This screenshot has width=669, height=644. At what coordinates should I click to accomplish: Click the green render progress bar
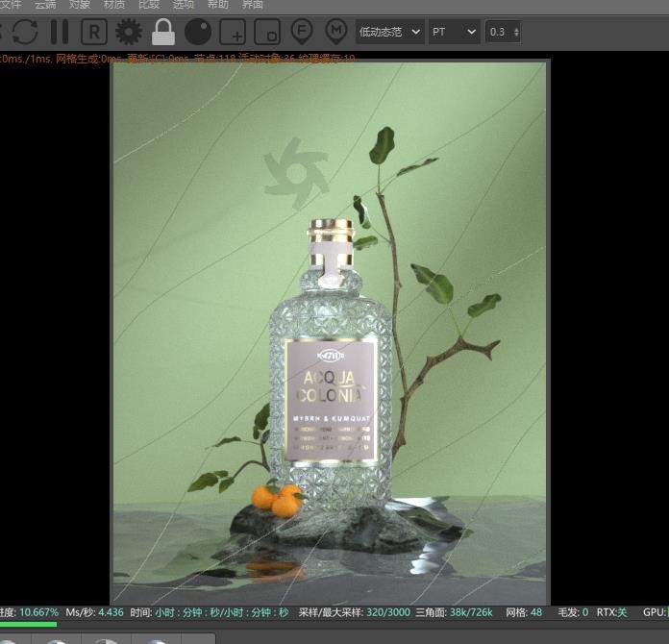(28, 625)
